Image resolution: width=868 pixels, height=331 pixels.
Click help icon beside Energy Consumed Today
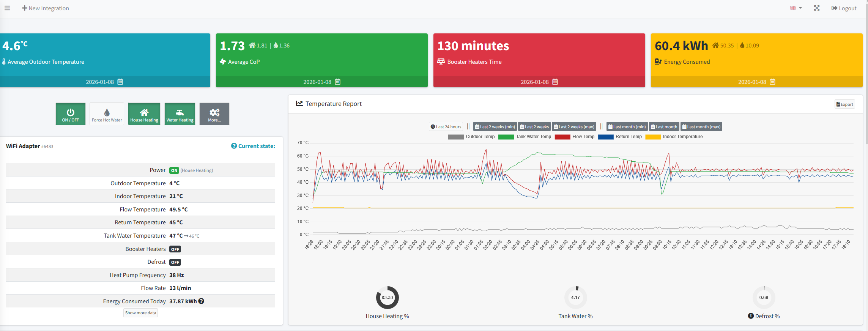[202, 301]
